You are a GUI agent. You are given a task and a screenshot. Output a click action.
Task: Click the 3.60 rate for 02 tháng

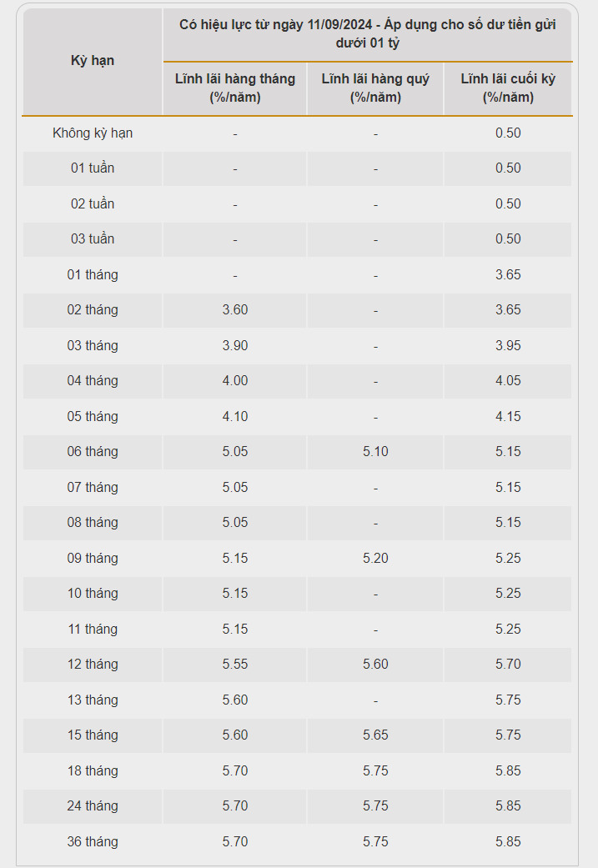coord(234,310)
